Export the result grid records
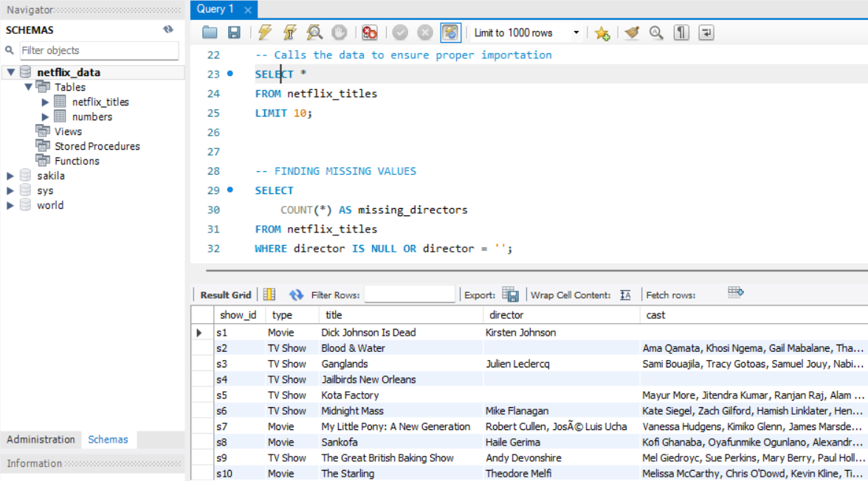This screenshot has height=481, width=868. coord(509,294)
